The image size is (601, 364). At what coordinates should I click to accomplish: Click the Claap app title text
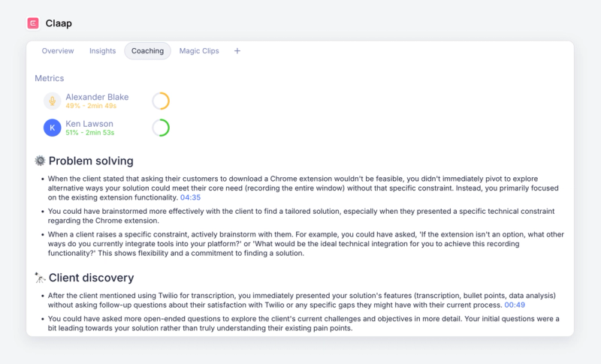point(59,23)
